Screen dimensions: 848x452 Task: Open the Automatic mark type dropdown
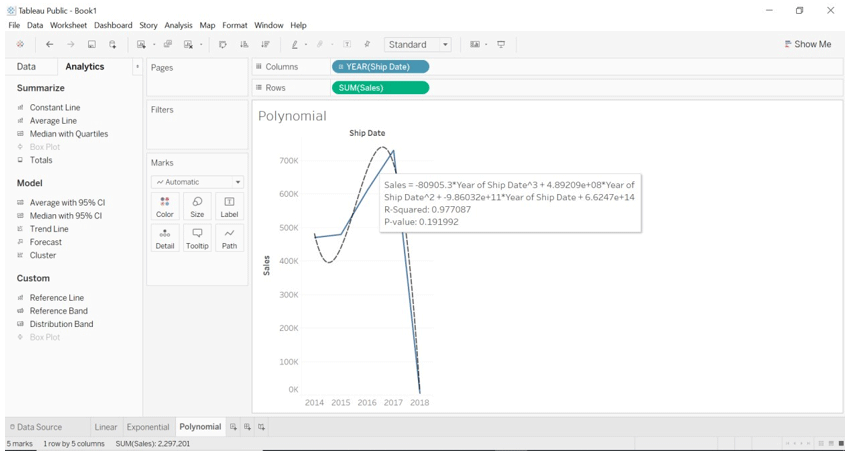(x=197, y=182)
